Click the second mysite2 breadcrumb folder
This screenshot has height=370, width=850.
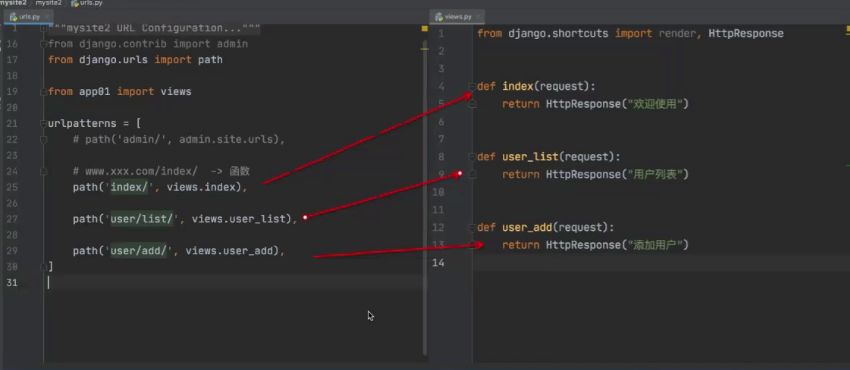click(49, 3)
